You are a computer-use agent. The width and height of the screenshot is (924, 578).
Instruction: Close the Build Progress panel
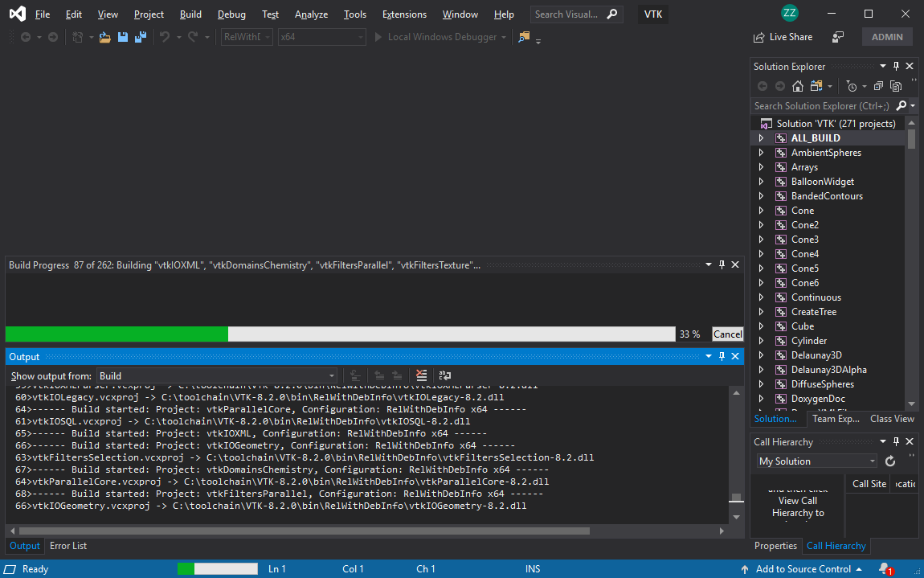pos(735,264)
